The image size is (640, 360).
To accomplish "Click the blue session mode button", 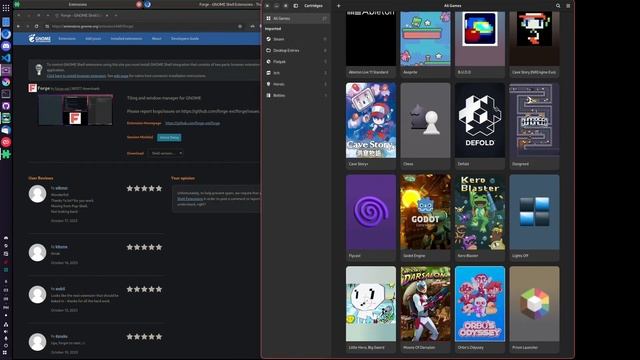I will click(x=169, y=138).
